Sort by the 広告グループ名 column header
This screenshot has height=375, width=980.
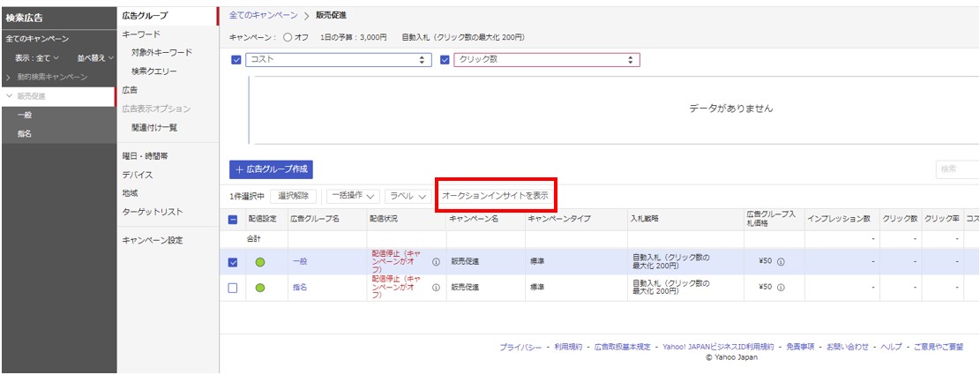pyautogui.click(x=314, y=220)
